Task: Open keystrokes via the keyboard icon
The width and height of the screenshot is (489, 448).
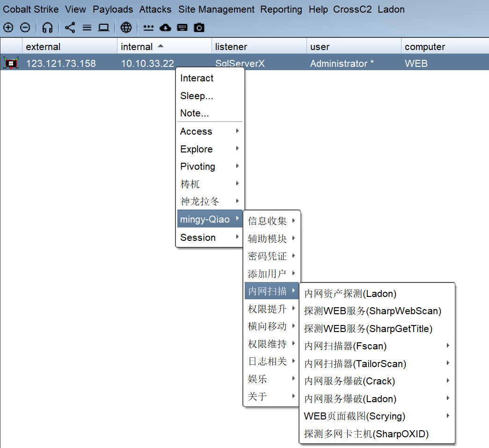Action: 182,28
